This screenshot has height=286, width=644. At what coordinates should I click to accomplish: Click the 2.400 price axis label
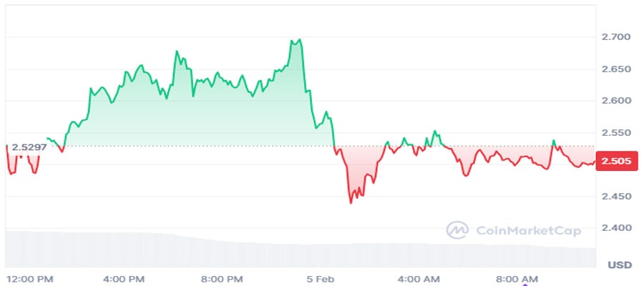(x=616, y=228)
